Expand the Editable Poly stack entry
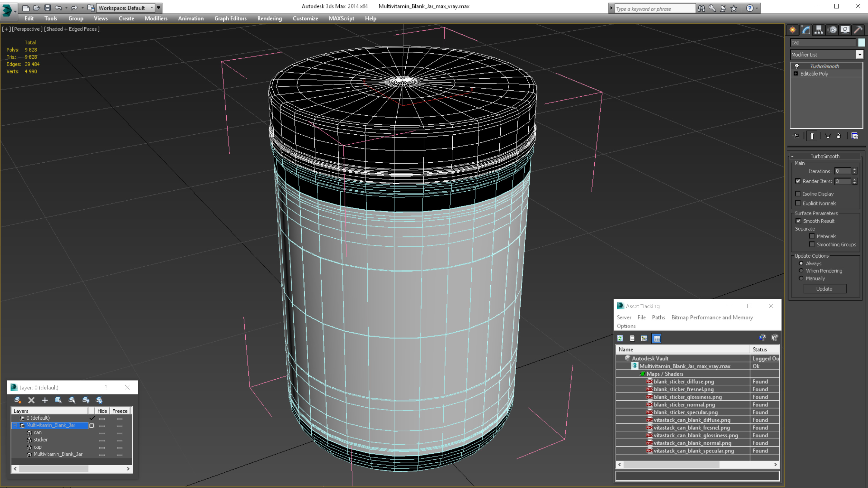This screenshot has height=488, width=868. point(796,74)
